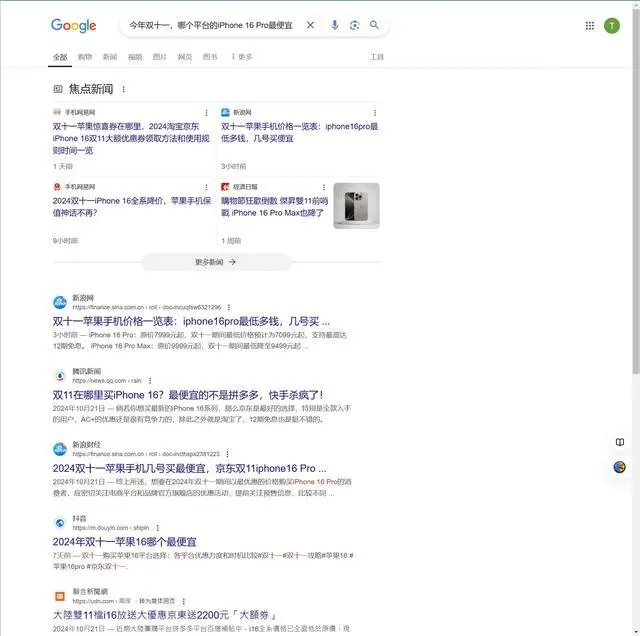This screenshot has width=640, height=636.
Task: Open the options dots beside finance.sina.com.cn doc-incuqfsw URL
Action: [229, 307]
